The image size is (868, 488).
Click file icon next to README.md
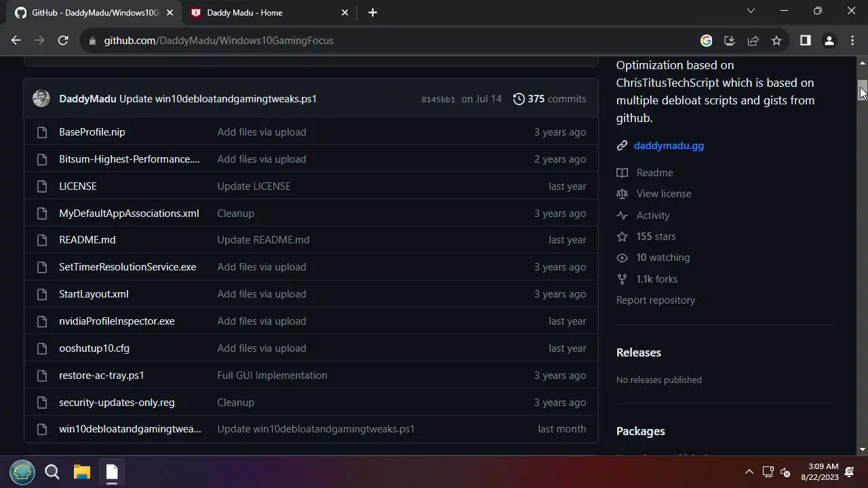(42, 240)
